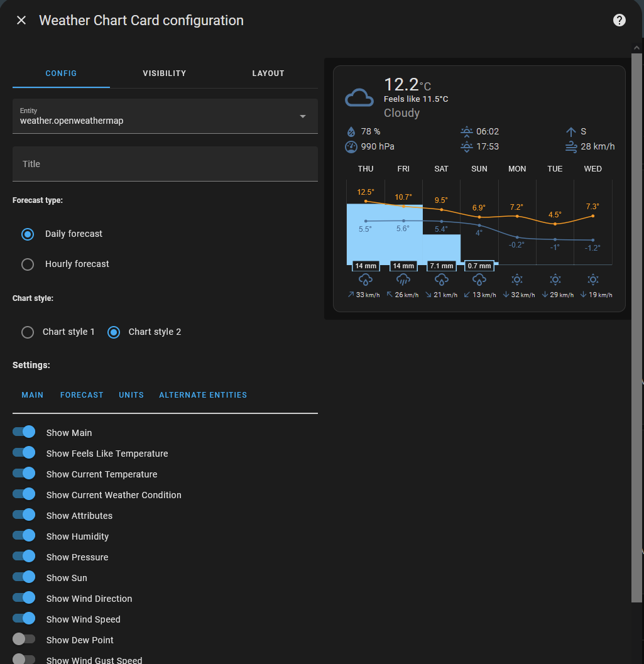The width and height of the screenshot is (644, 664).
Task: Choose Chart style 1 option
Action: point(28,332)
